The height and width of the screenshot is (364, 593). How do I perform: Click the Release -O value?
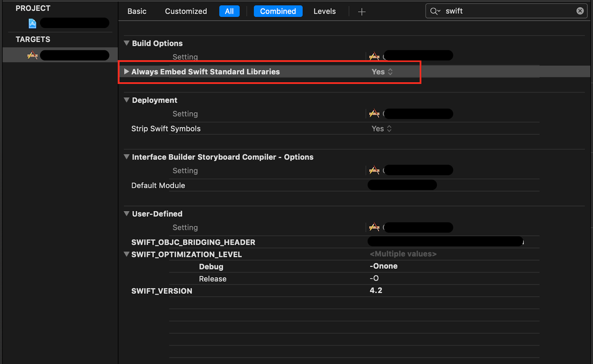[374, 278]
